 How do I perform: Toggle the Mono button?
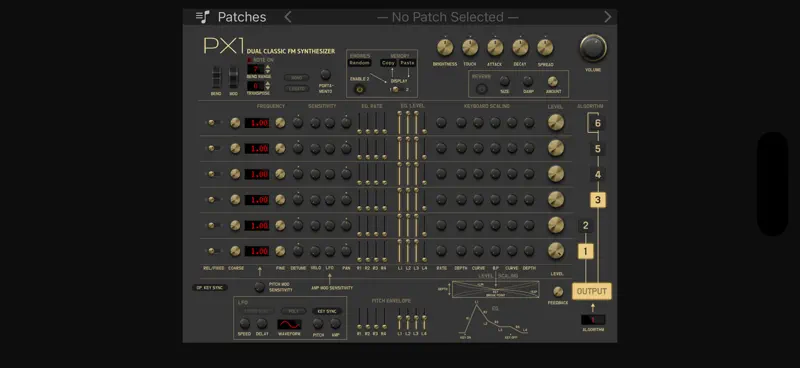[296, 78]
